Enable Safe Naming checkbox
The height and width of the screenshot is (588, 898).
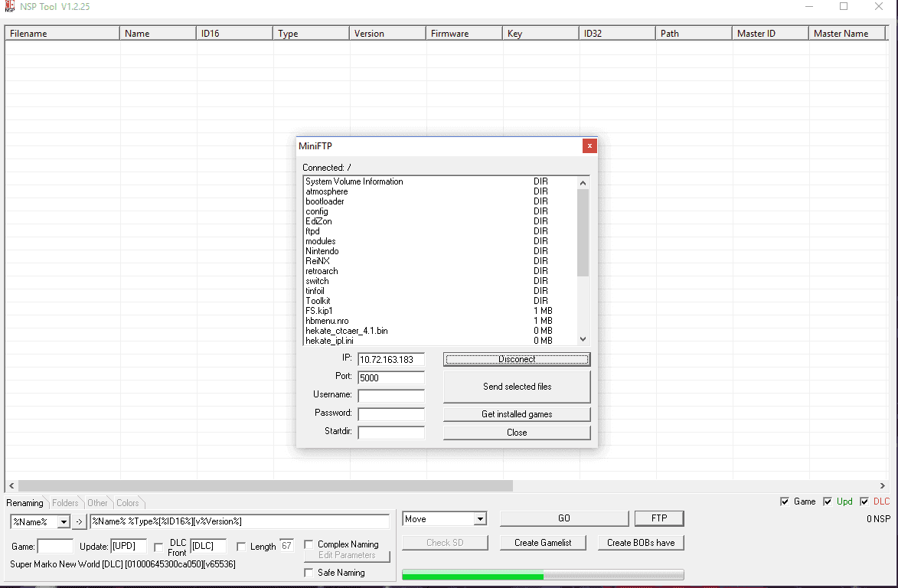(309, 573)
